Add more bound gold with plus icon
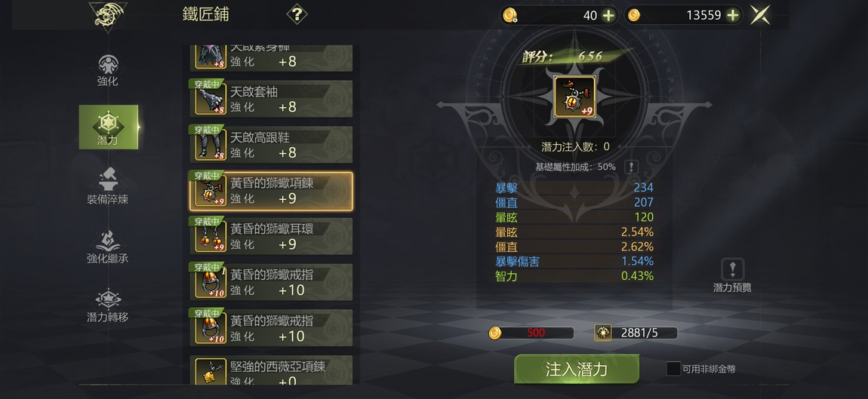Screen dimensions: 868x399 click(x=608, y=16)
